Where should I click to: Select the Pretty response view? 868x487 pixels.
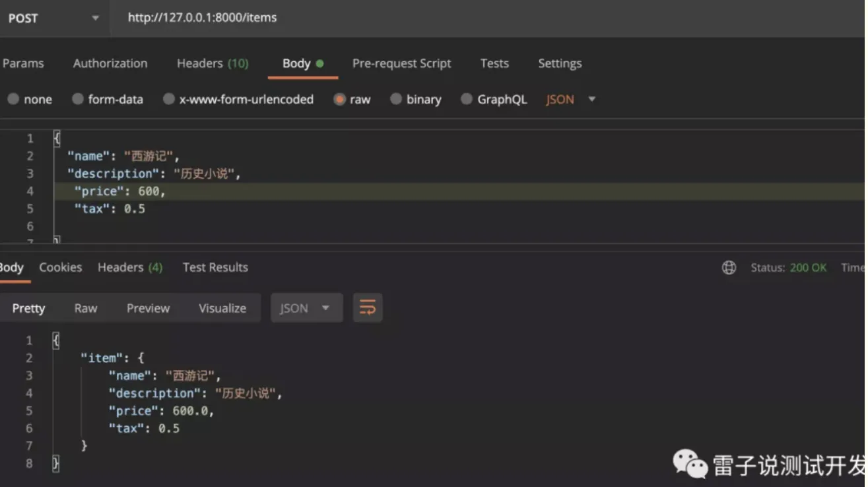click(x=28, y=308)
